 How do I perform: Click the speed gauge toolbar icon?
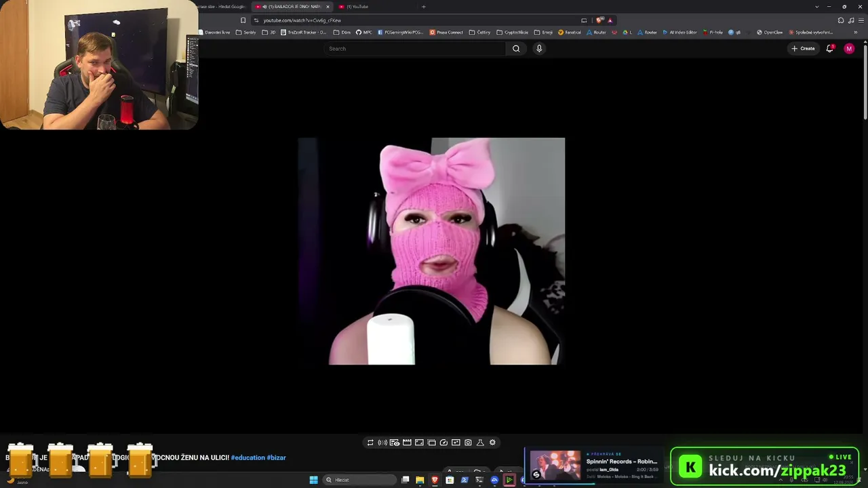pyautogui.click(x=443, y=443)
